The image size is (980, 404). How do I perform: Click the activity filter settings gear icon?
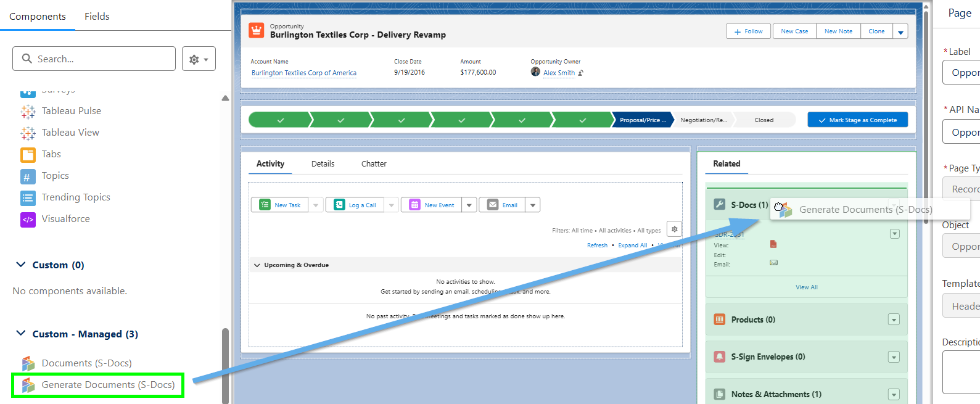(674, 229)
